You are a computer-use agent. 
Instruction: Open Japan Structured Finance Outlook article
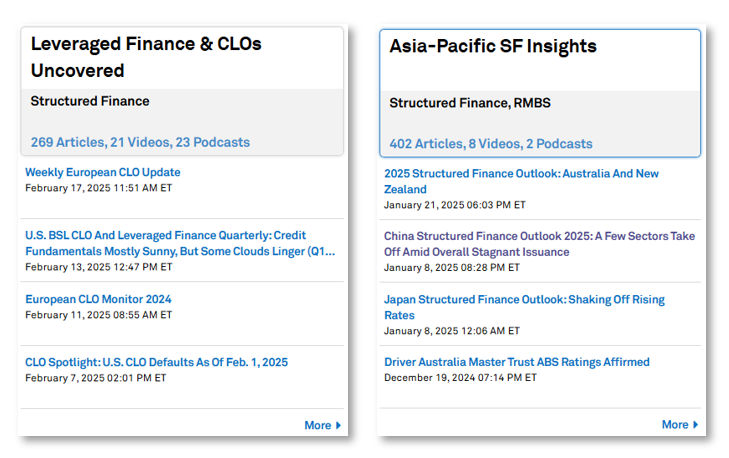click(524, 307)
